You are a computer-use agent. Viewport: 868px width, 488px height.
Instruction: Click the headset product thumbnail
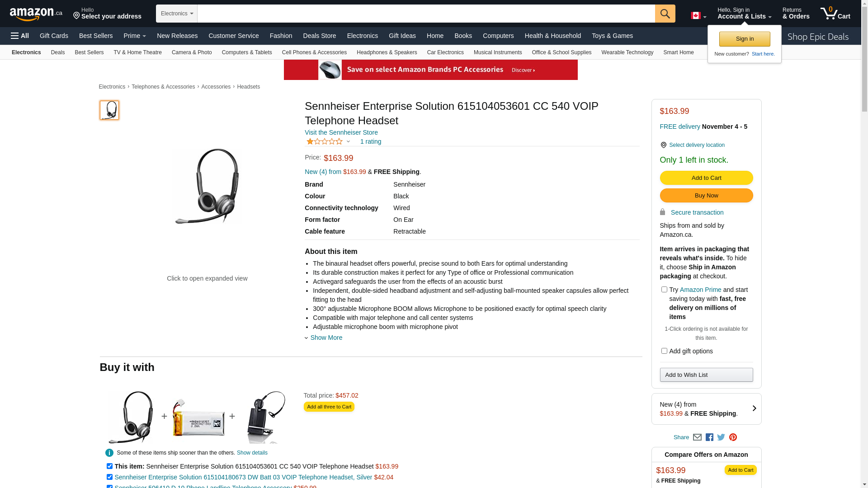109,110
